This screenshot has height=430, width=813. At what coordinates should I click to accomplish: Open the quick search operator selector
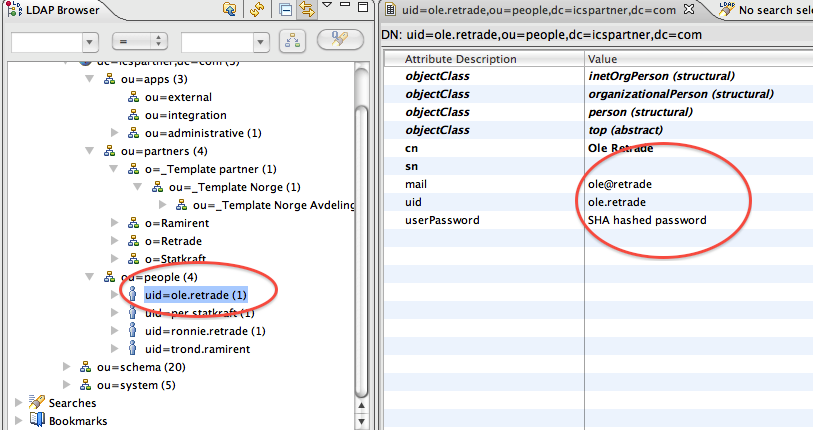pyautogui.click(x=140, y=41)
